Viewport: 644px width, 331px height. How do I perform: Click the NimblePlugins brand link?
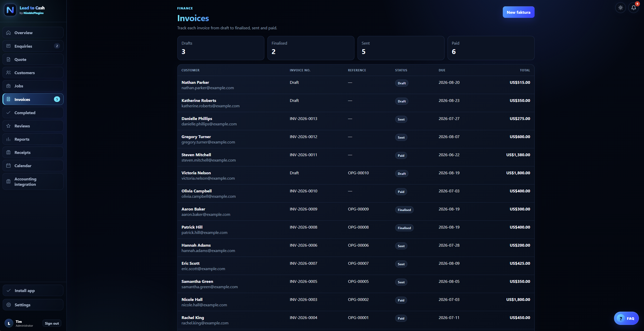[x=33, y=13]
